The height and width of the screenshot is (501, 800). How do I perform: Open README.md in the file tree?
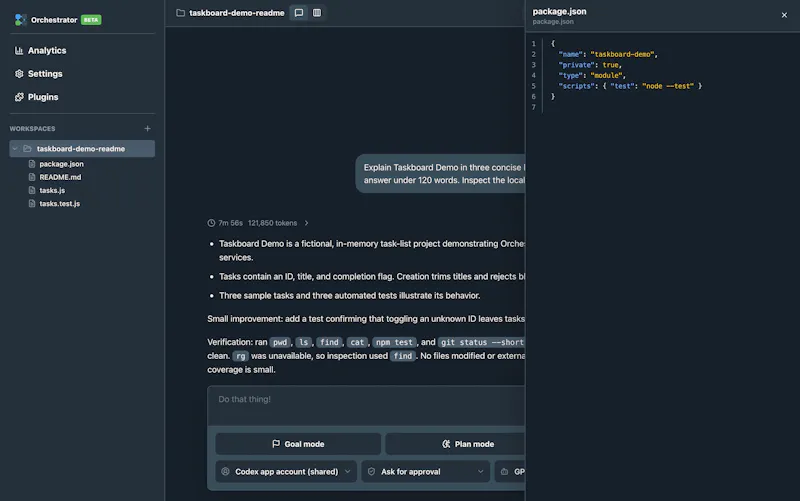point(60,177)
